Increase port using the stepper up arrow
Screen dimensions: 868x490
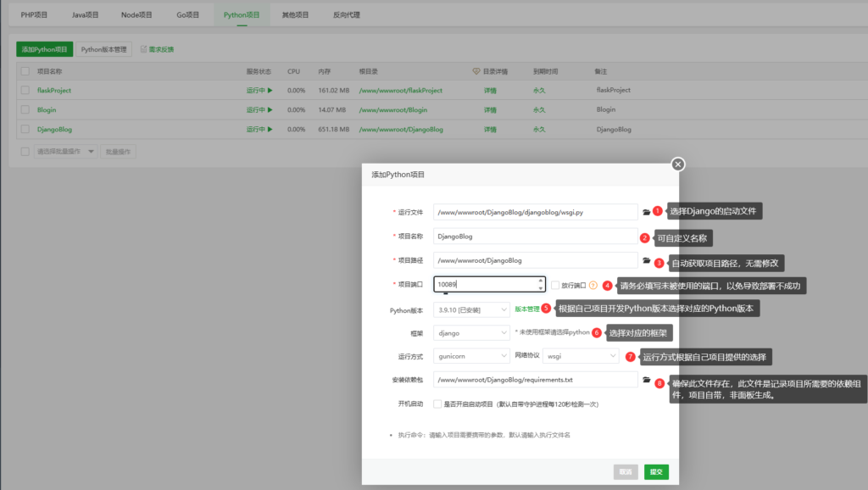click(x=540, y=281)
